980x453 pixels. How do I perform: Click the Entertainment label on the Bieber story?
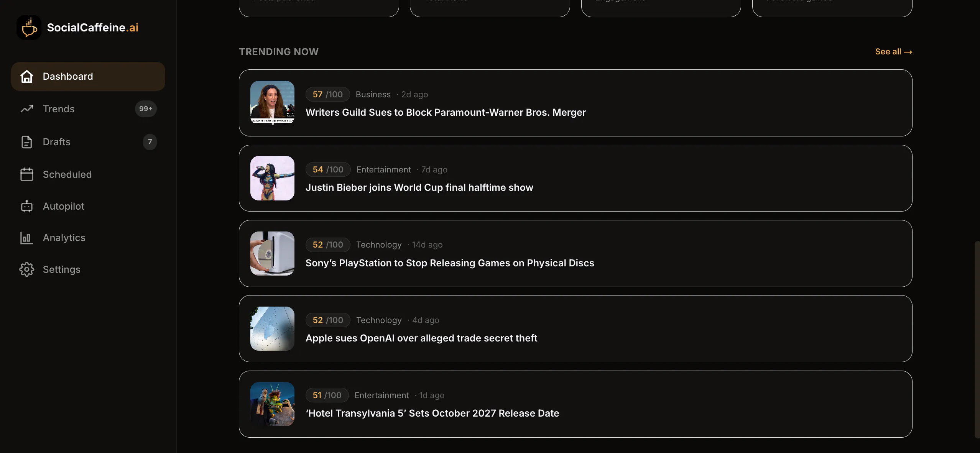tap(383, 169)
